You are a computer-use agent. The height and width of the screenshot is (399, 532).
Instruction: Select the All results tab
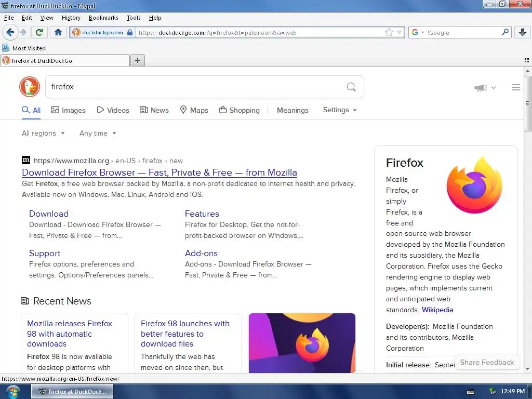point(31,110)
